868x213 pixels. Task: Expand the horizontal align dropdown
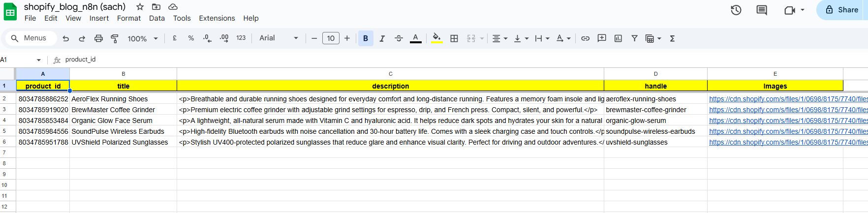pyautogui.click(x=499, y=38)
